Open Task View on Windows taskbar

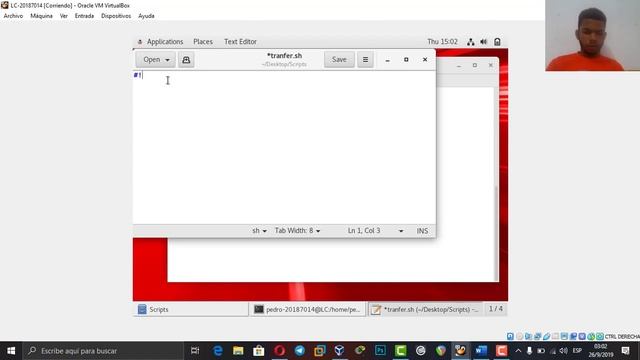pos(195,351)
